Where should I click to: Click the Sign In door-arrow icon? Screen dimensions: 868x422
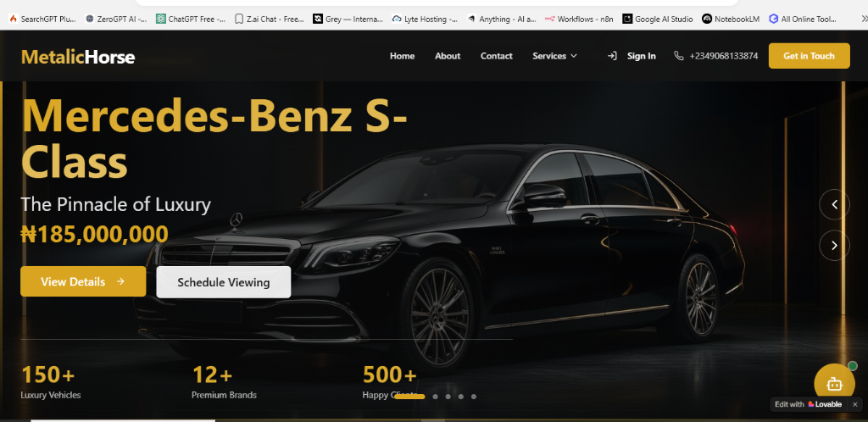pyautogui.click(x=612, y=56)
